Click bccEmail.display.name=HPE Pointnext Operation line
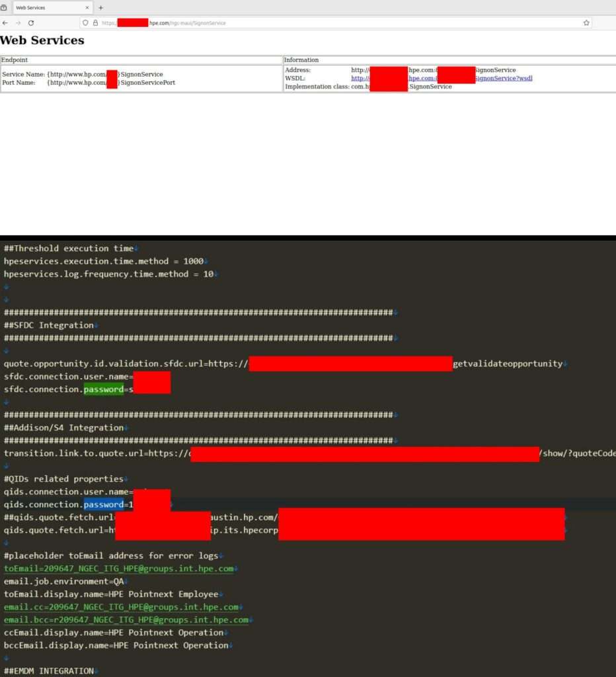 pos(116,645)
